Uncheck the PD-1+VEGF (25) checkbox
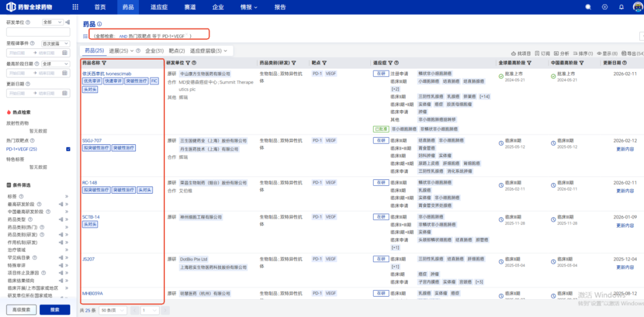644x317 pixels. coord(68,149)
